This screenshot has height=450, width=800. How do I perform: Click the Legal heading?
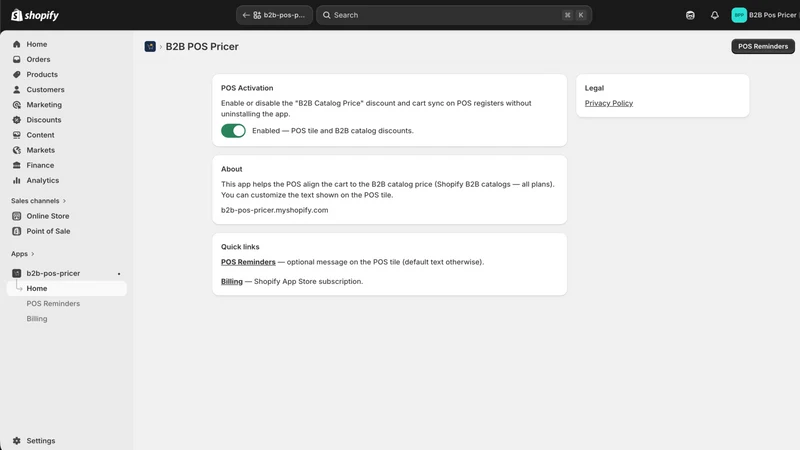coord(594,88)
